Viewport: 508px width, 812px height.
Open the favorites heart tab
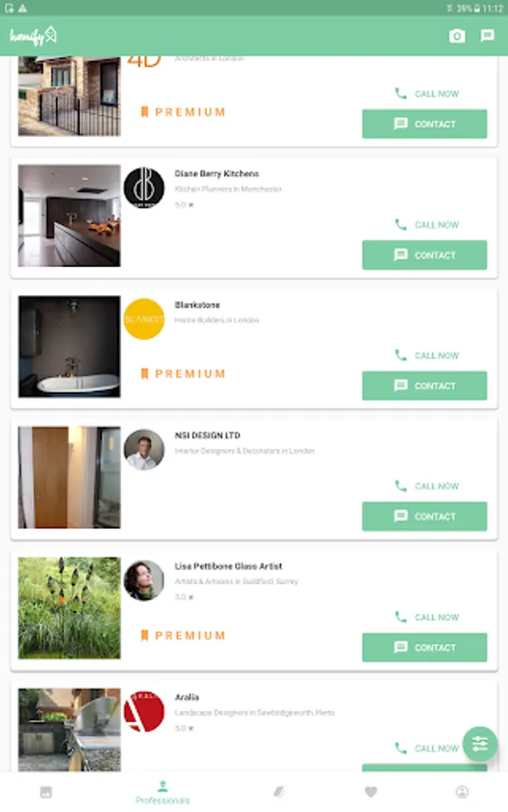tap(371, 792)
